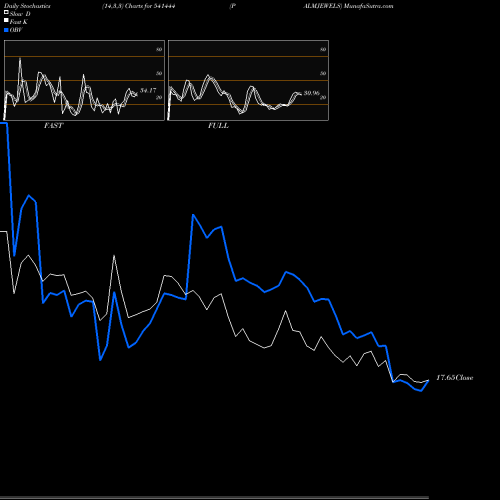Click the 'Slow D' legend label

pyautogui.click(x=20, y=14)
